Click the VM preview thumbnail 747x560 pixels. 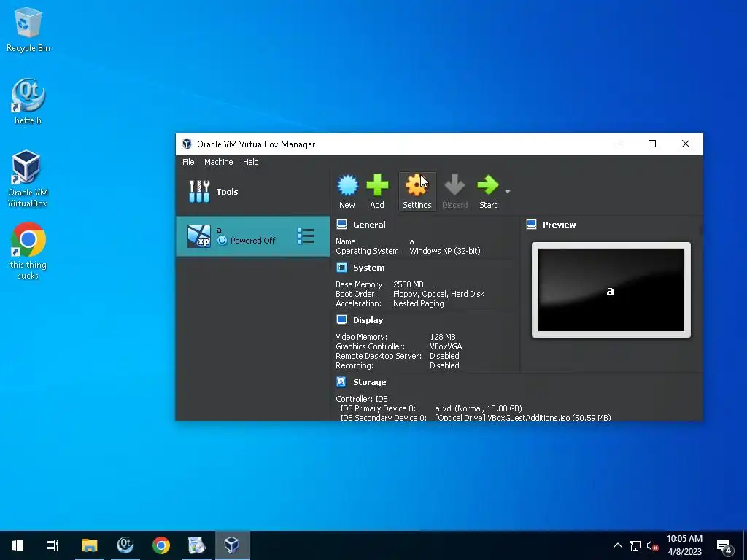611,289
